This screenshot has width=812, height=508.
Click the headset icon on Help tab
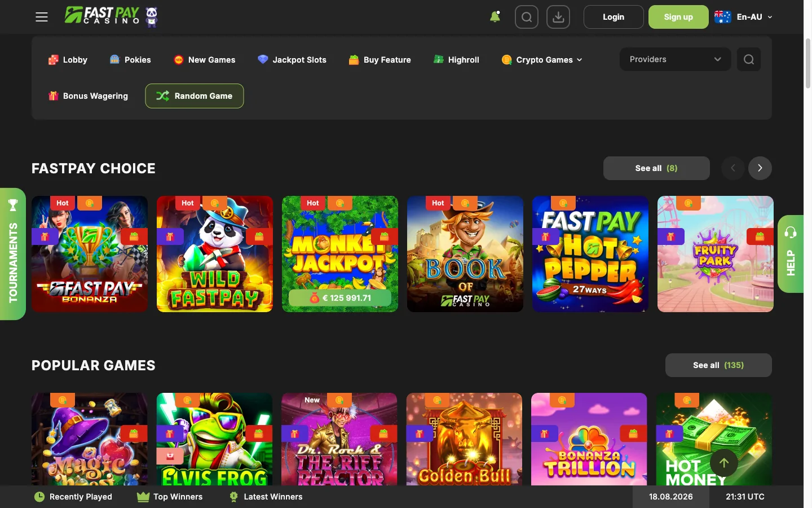point(791,232)
